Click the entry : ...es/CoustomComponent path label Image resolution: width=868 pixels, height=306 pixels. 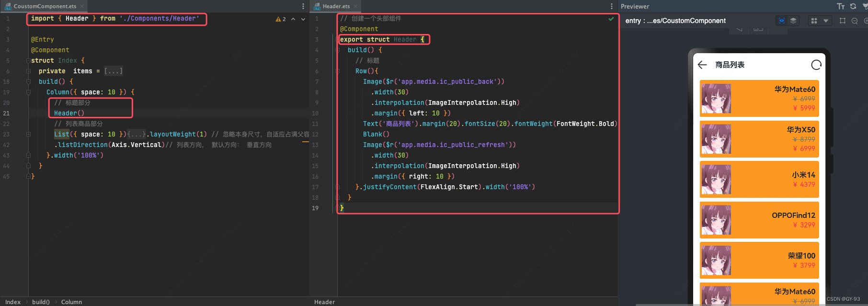675,21
